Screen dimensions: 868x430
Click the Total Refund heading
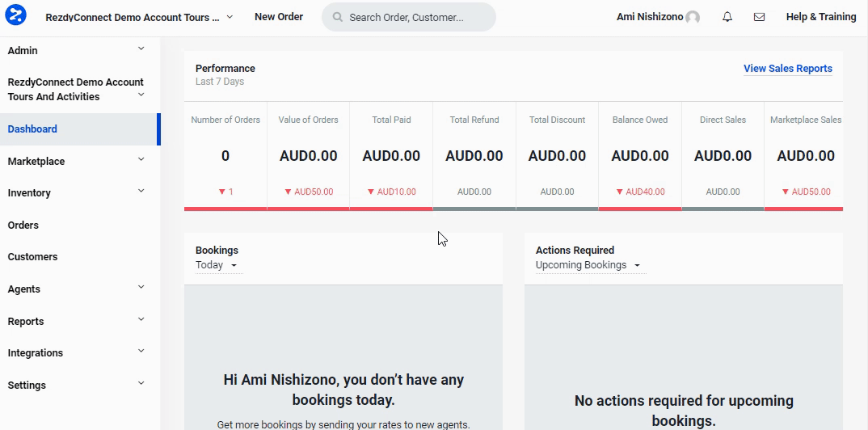pos(474,120)
